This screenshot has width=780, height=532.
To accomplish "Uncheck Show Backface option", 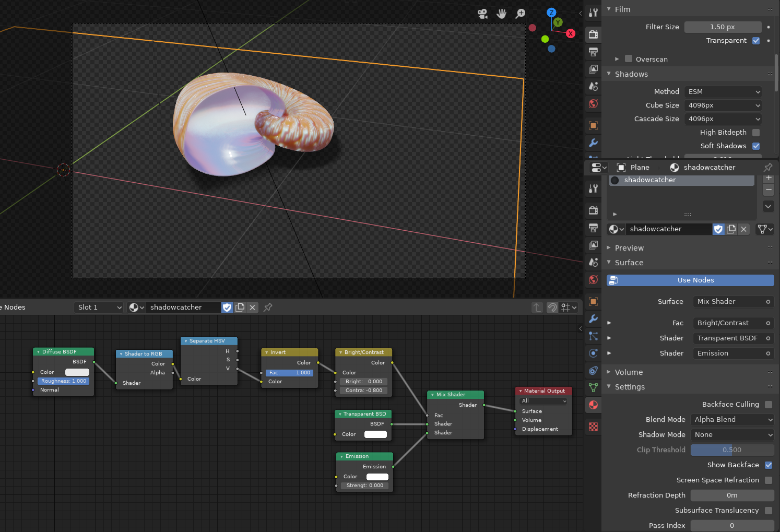I will (x=769, y=465).
